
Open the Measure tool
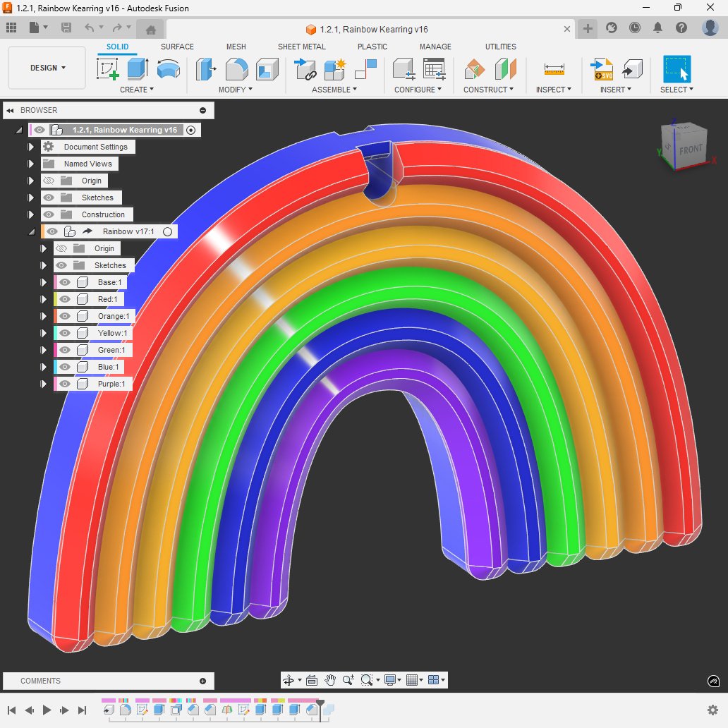[x=554, y=69]
